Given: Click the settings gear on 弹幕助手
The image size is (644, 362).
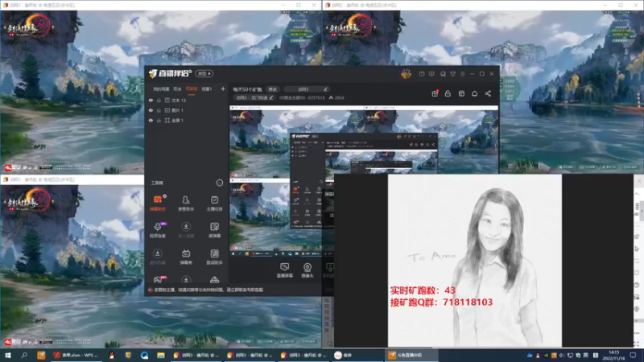Looking at the screenshot, I should (165, 196).
